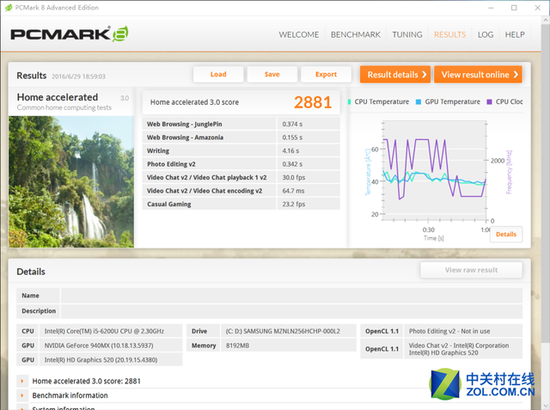
Task: Click Intel HD Graphics 520 GPU value
Action: pos(111,359)
